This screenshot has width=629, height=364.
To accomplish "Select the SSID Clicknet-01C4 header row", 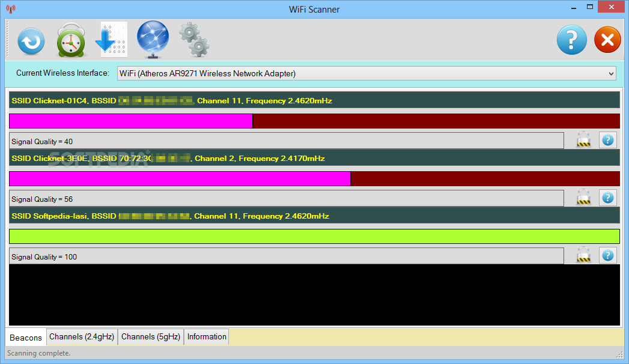I will click(x=315, y=100).
